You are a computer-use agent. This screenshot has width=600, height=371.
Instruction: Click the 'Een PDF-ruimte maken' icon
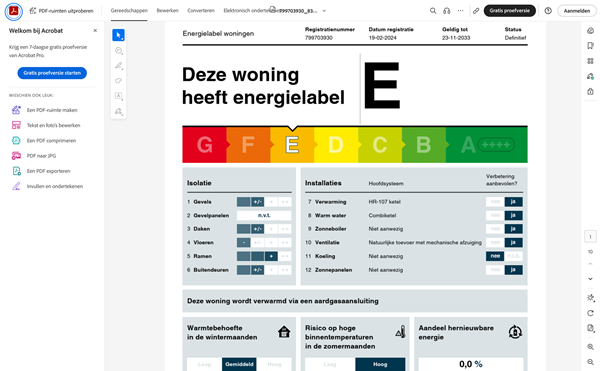[16, 110]
